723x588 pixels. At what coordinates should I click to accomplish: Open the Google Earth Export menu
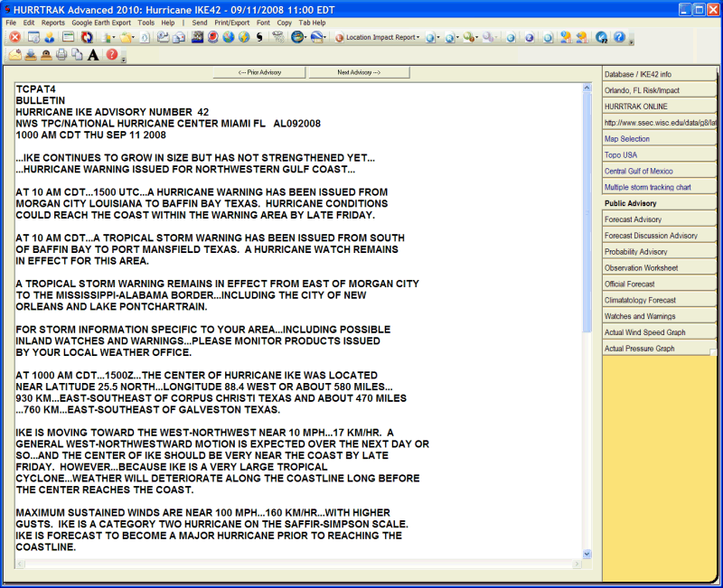point(101,22)
